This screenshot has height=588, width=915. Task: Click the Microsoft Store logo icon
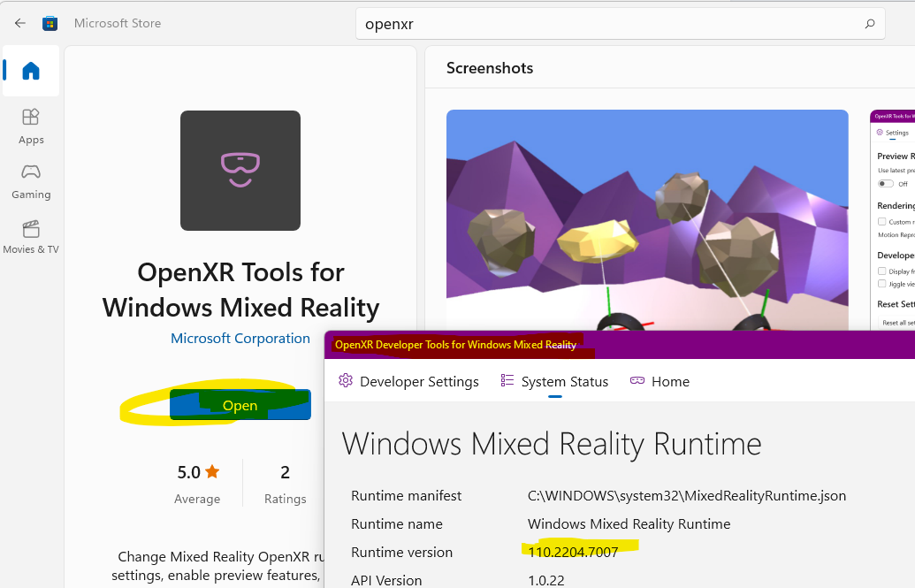pyautogui.click(x=50, y=23)
